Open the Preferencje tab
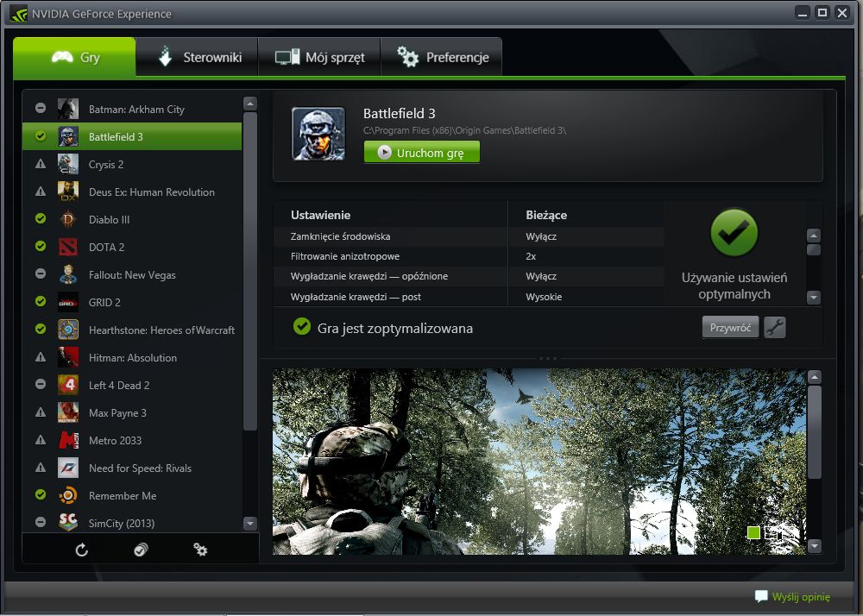863x616 pixels. pos(441,57)
